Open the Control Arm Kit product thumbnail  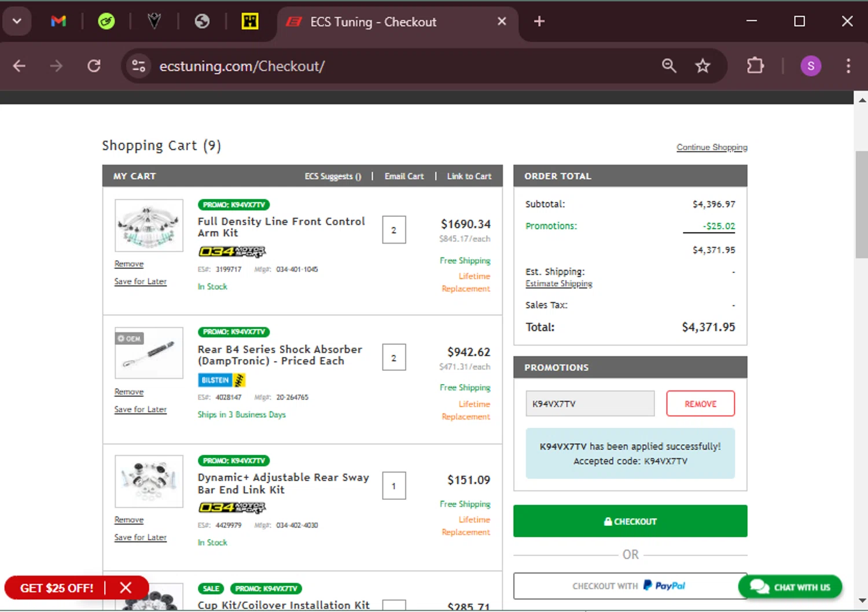coord(149,226)
